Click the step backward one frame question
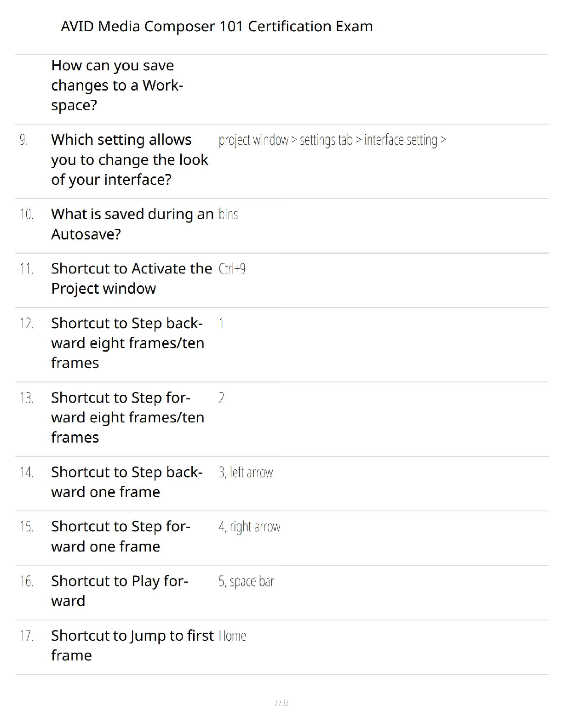The image size is (563, 728). tap(126, 482)
